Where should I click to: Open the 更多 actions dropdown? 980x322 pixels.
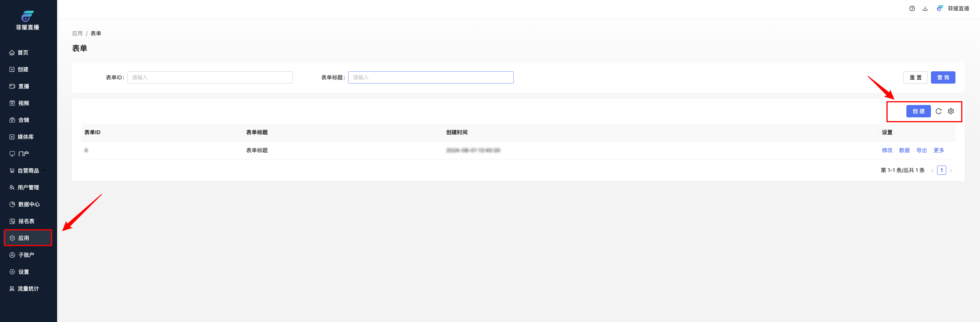click(x=939, y=150)
